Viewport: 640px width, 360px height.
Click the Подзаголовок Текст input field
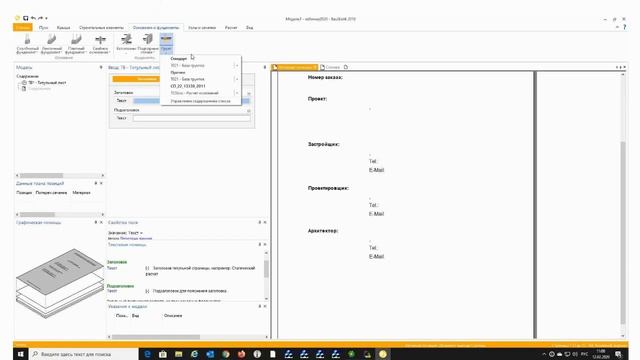tap(191, 118)
